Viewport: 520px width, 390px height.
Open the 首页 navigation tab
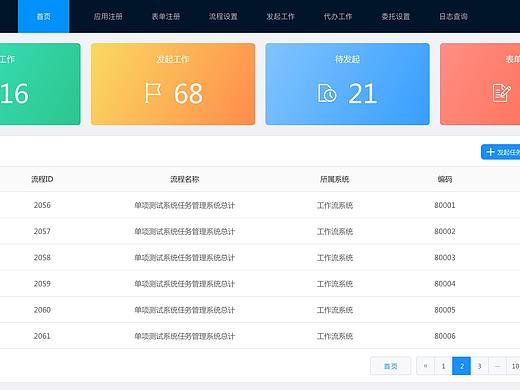pos(43,16)
